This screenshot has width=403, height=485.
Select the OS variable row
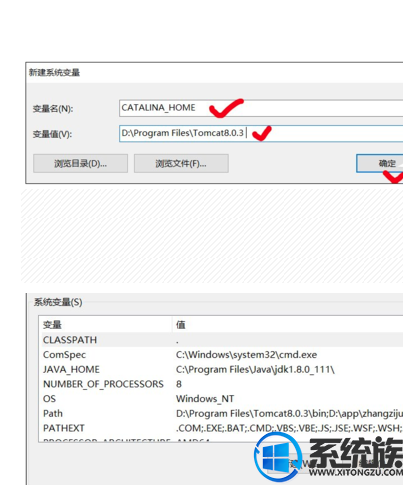point(221,399)
